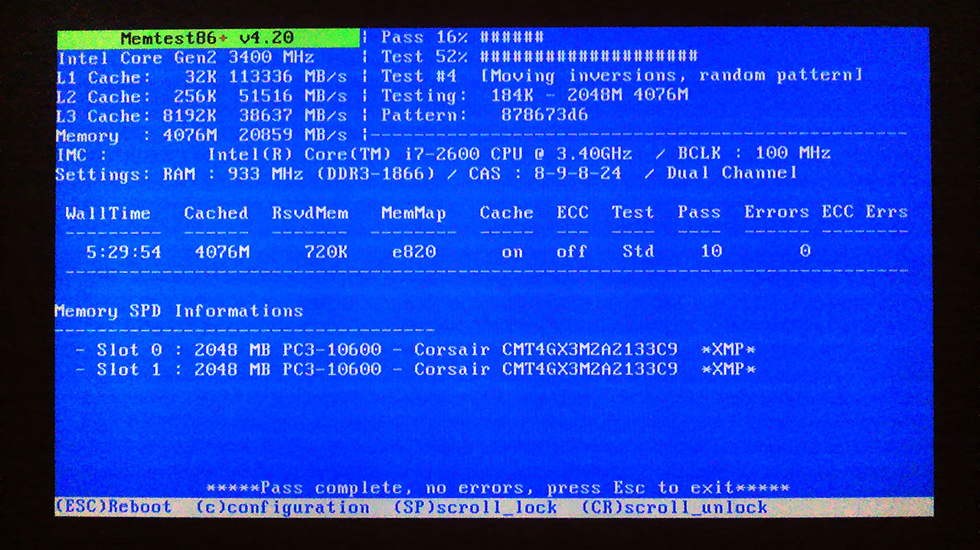This screenshot has height=550, width=980.
Task: Click the RsvdMem column header
Action: [309, 213]
